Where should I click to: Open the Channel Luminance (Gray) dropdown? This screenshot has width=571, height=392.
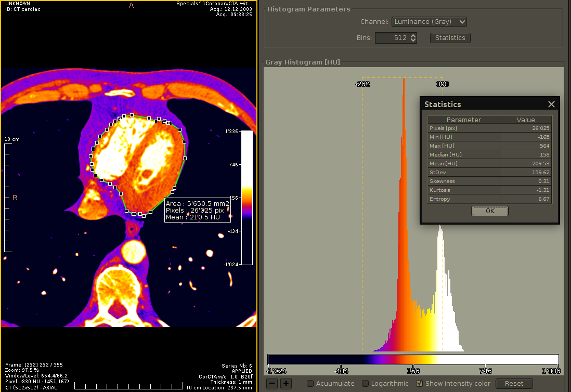click(429, 22)
